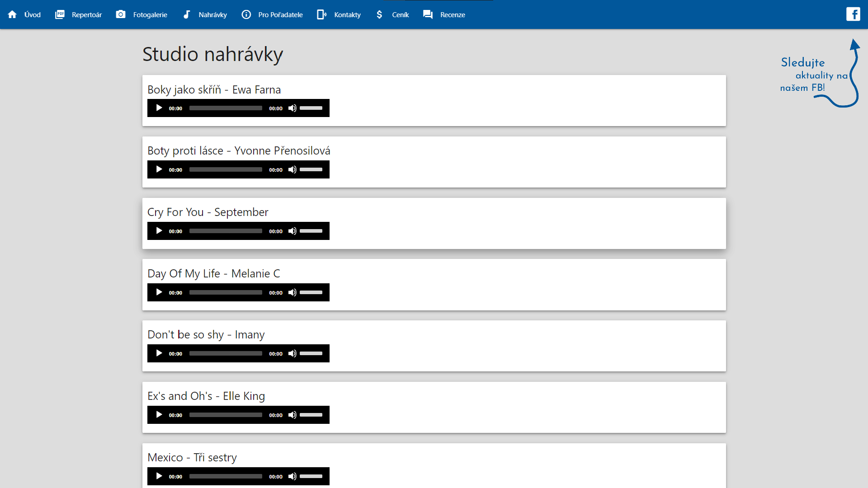Click progress bar of Cry For You player
The image size is (868, 488).
226,231
